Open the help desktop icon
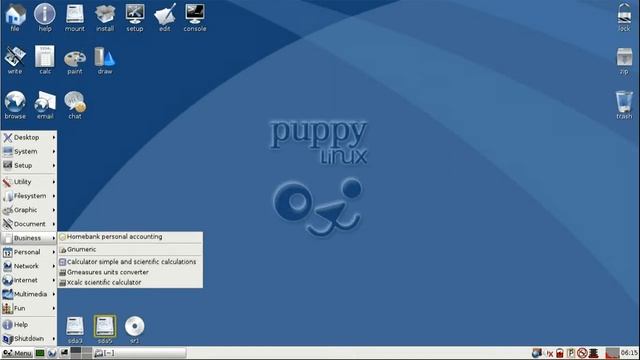Image resolution: width=640 pixels, height=360 pixels. [45, 17]
